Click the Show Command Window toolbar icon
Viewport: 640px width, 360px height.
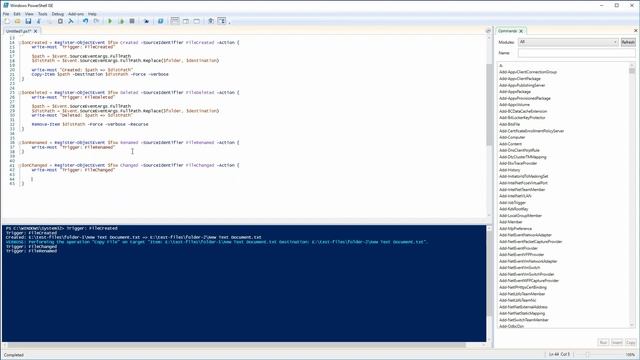click(x=211, y=21)
